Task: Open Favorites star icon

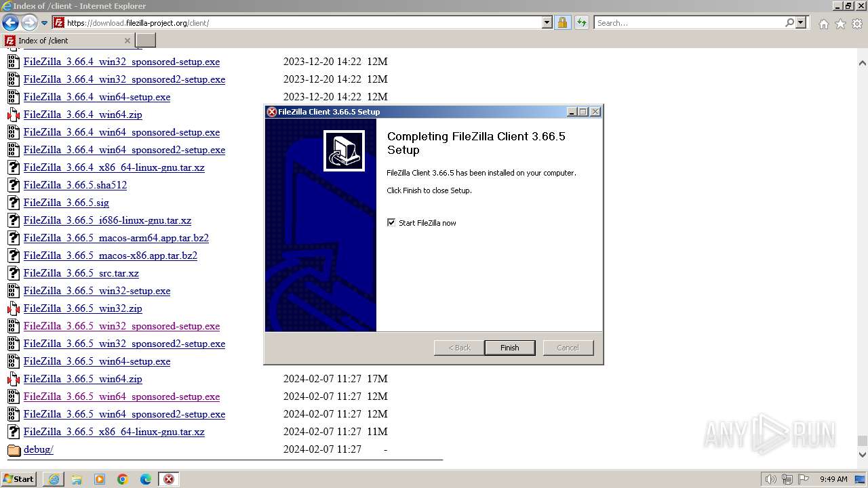Action: click(840, 24)
